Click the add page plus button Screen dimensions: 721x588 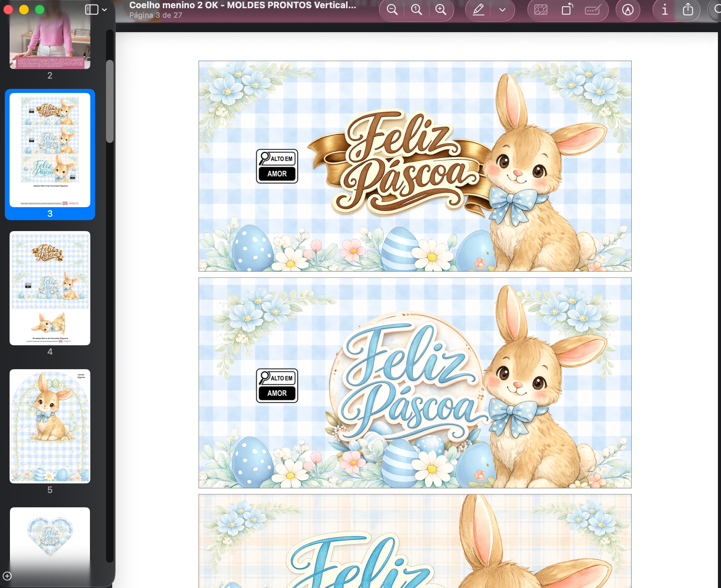(x=7, y=576)
